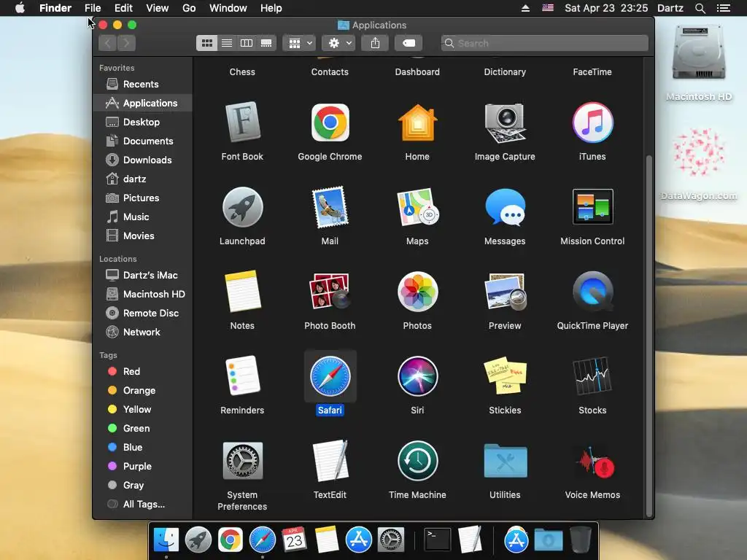Select System Preferences in the Applications grid
This screenshot has width=747, height=560.
pyautogui.click(x=242, y=461)
